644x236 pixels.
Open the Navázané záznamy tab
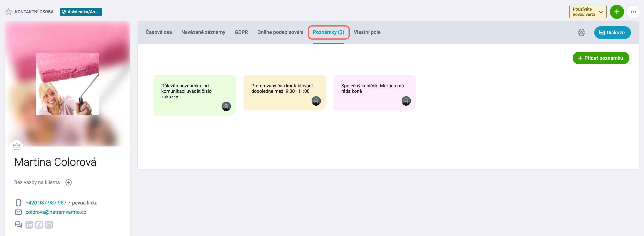point(203,32)
